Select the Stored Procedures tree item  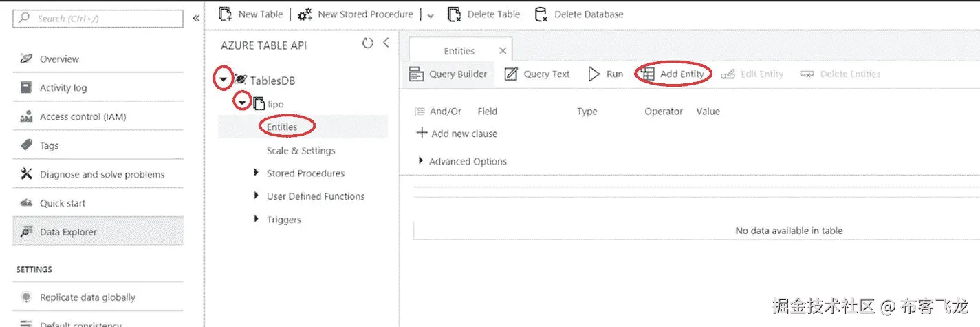305,173
